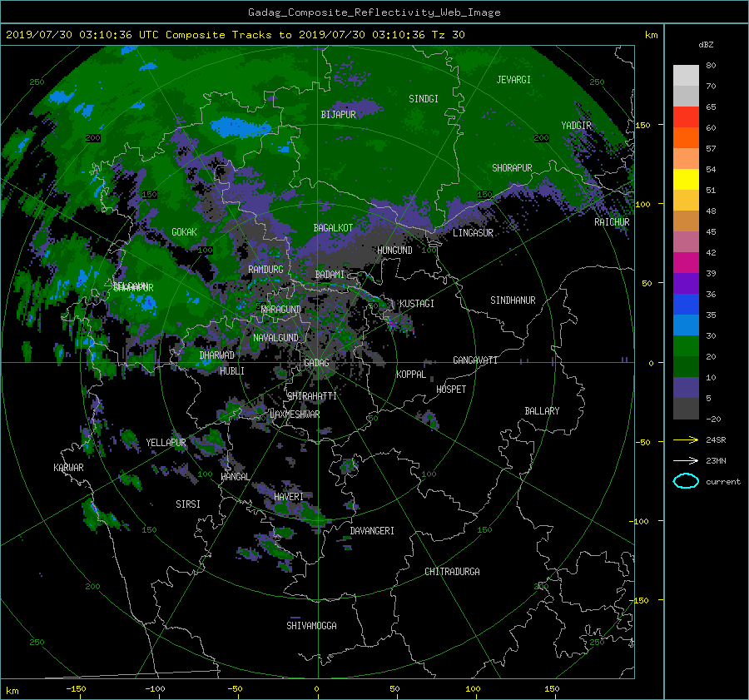Click the SINDGI city label
This screenshot has height=700, width=749.
click(x=424, y=99)
